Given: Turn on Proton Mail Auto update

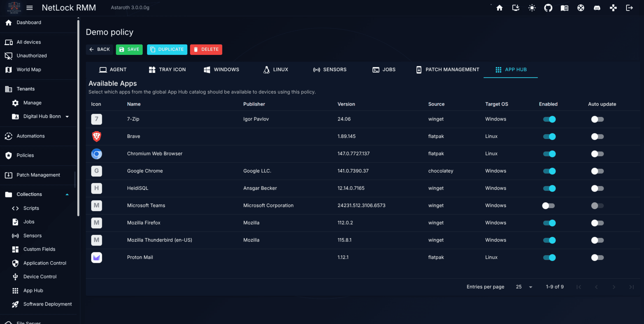Looking at the screenshot, I should click(597, 257).
